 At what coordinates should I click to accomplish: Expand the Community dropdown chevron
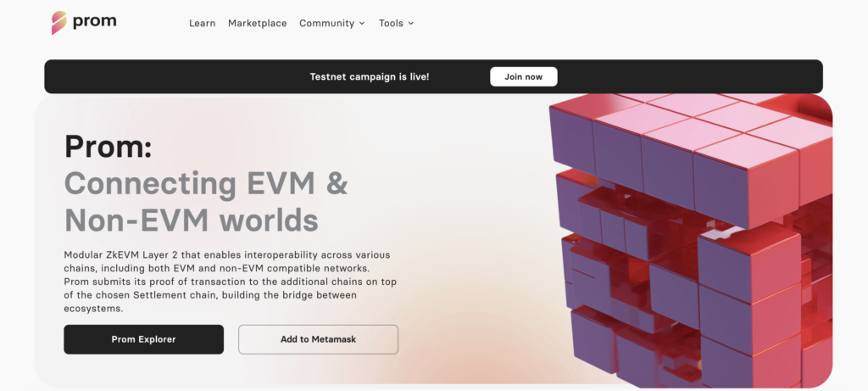coord(362,23)
